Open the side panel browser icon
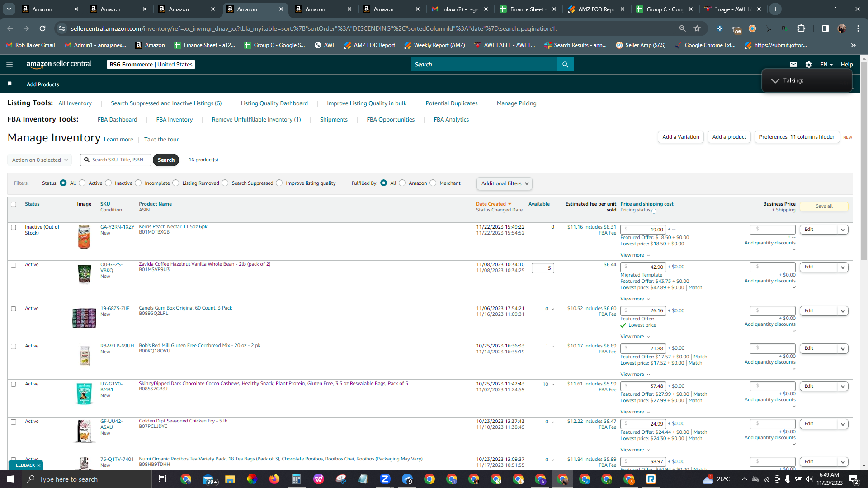The image size is (868, 488). (825, 28)
